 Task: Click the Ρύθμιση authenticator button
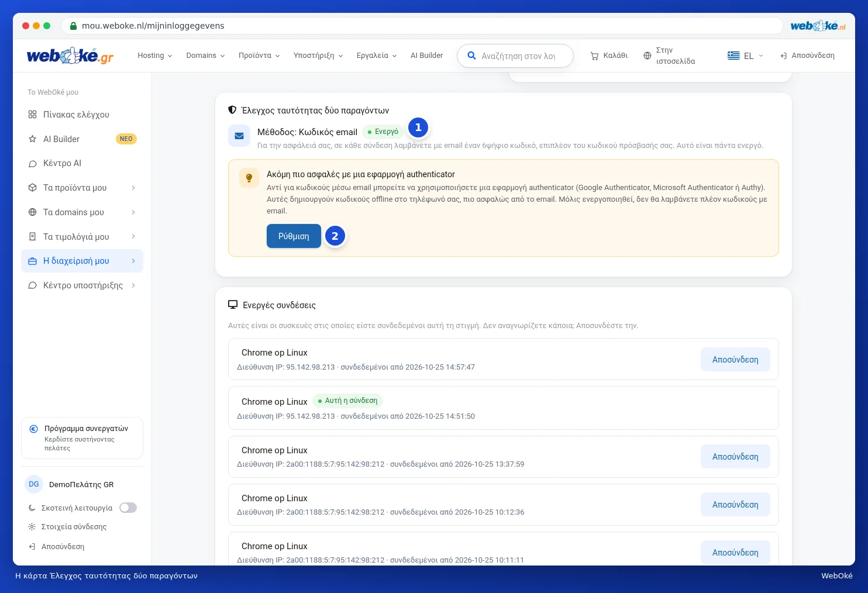(294, 236)
